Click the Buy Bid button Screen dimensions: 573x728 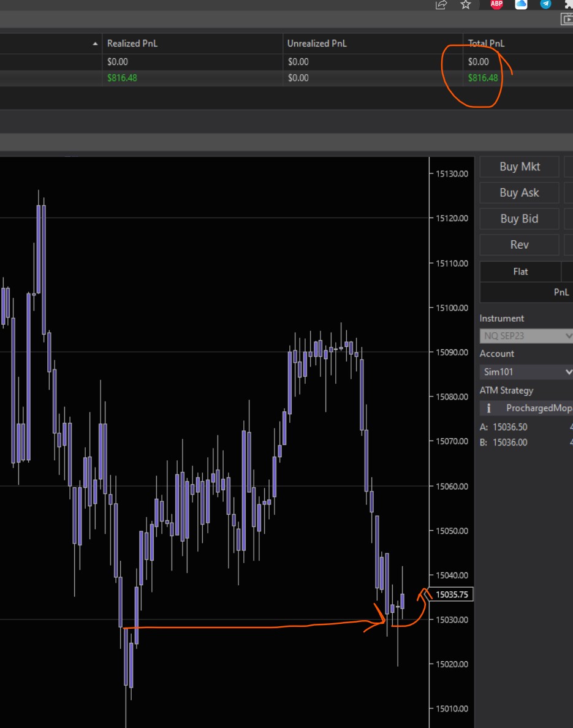519,219
